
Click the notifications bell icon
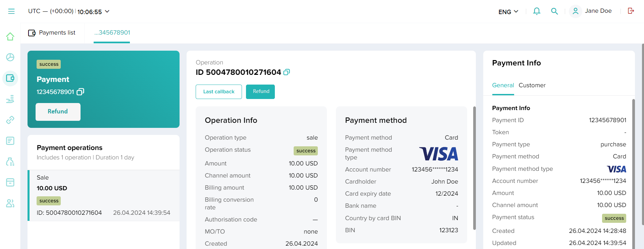(x=537, y=11)
